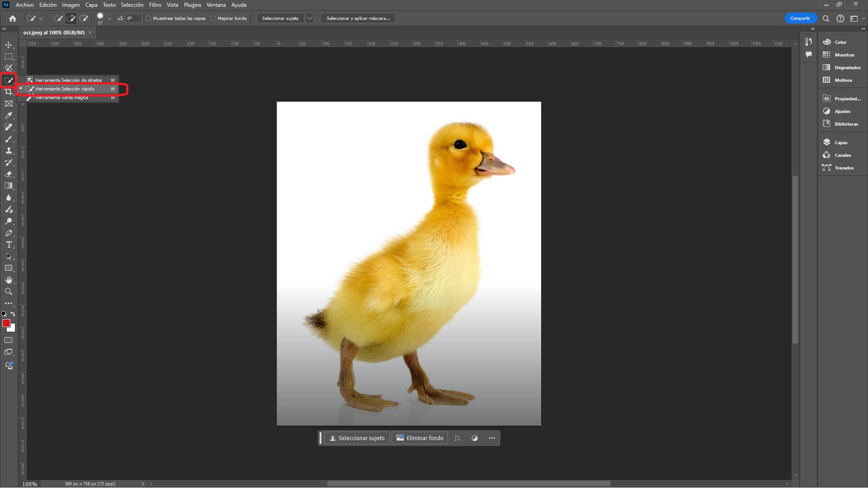This screenshot has width=868, height=488.
Task: Open the Archivo menu
Action: point(24,5)
